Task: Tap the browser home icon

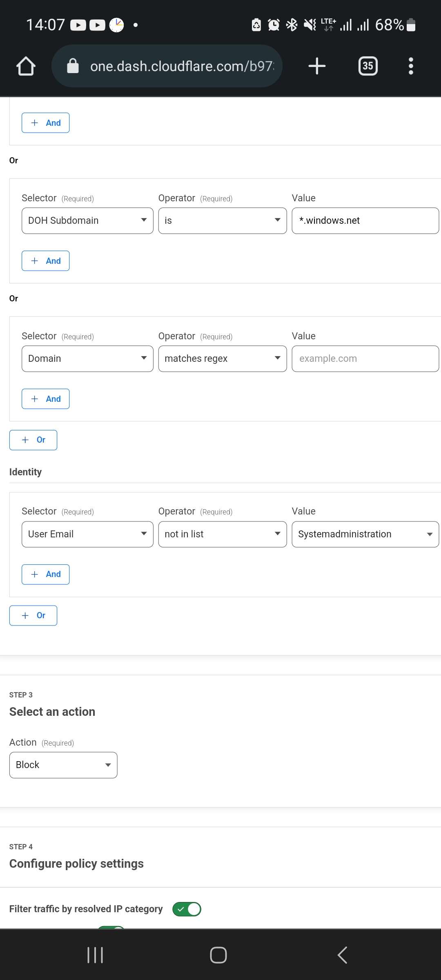Action: 26,66
